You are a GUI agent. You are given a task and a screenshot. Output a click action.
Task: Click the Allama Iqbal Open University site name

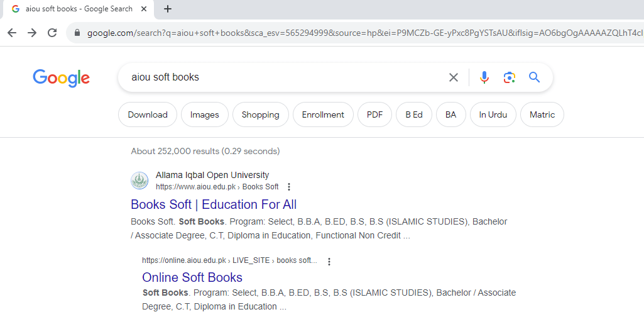tap(212, 175)
